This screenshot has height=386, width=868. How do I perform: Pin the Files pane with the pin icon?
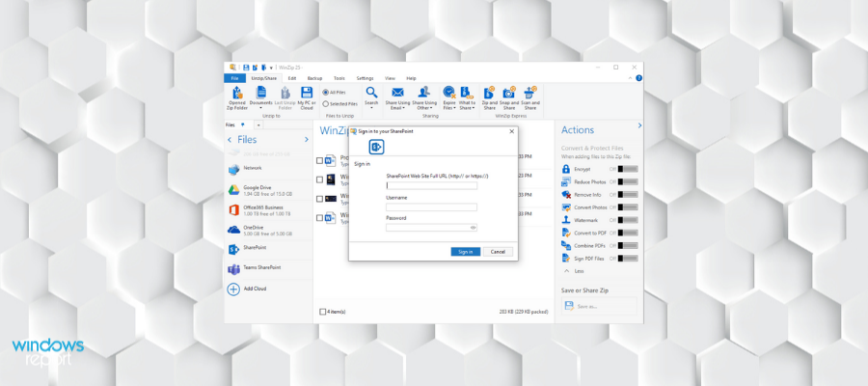243,125
